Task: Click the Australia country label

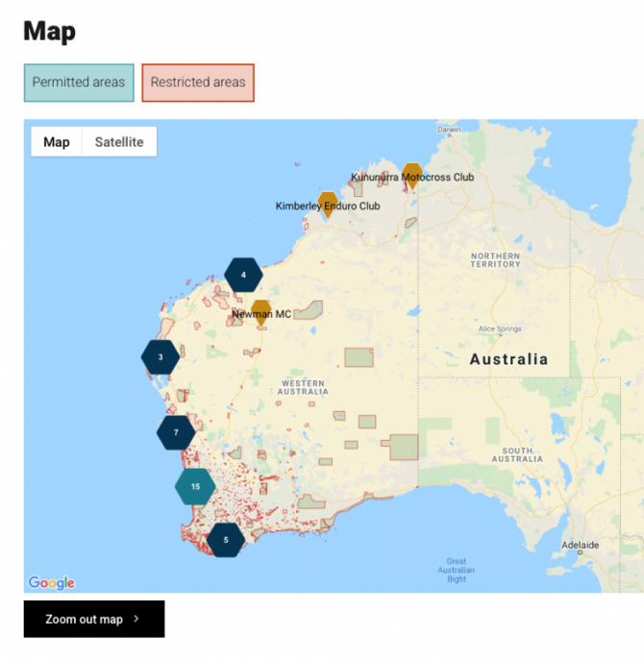Action: point(509,359)
